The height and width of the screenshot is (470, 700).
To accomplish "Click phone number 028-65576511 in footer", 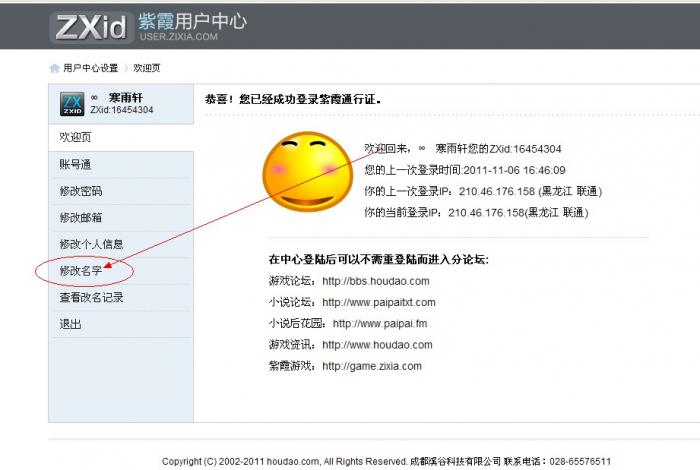I will click(x=580, y=462).
